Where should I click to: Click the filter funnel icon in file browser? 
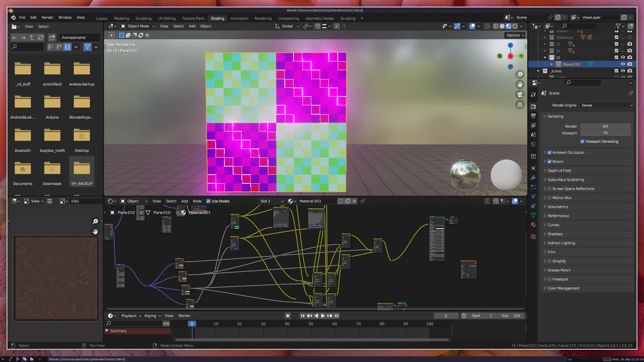(87, 47)
